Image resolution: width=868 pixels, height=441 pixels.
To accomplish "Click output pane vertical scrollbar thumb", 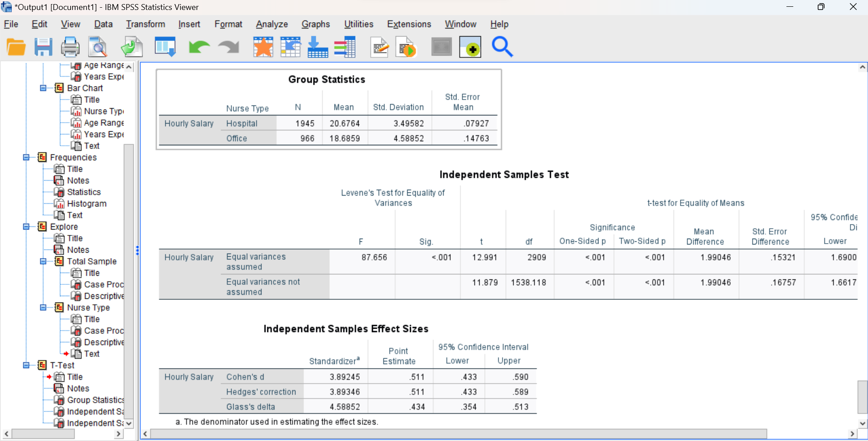I will [x=863, y=397].
